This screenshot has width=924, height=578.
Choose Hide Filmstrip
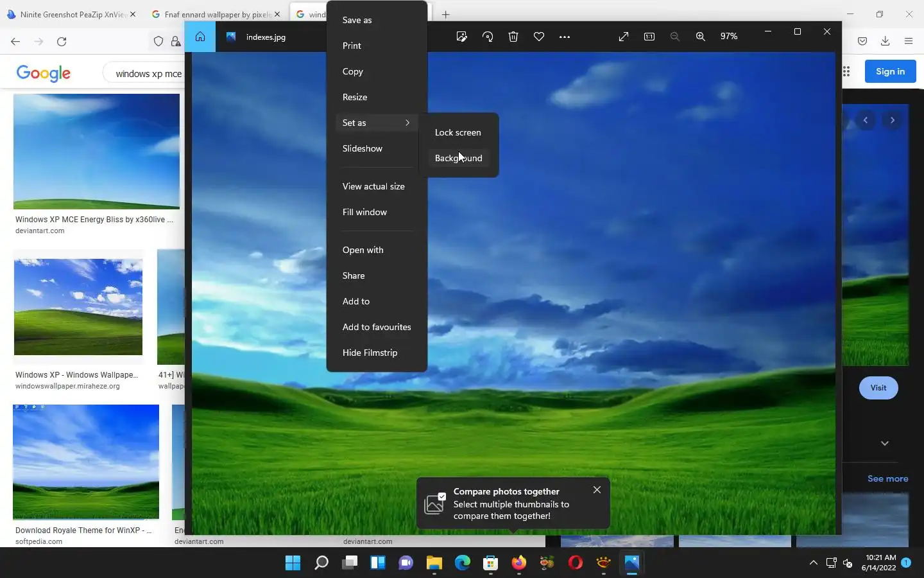[377, 353]
